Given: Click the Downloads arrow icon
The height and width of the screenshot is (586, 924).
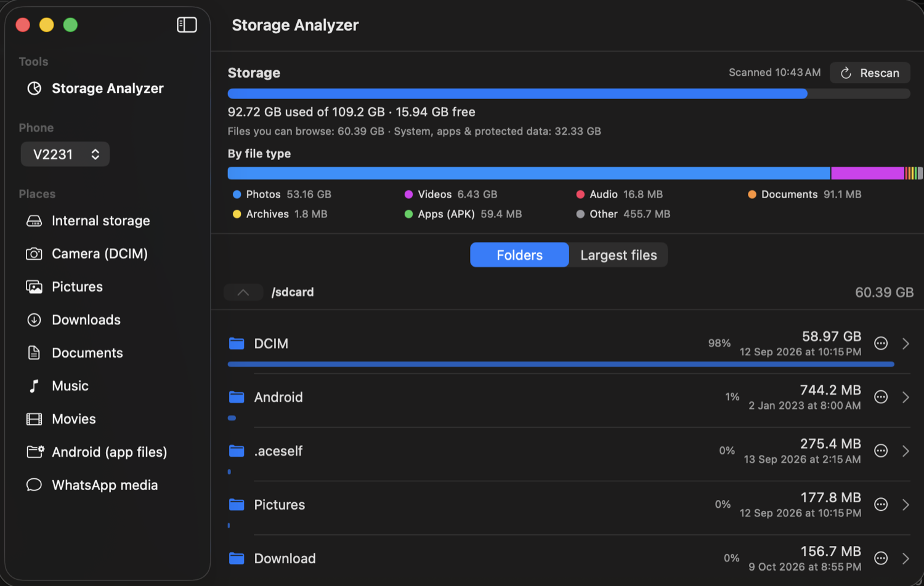Looking at the screenshot, I should [x=34, y=320].
